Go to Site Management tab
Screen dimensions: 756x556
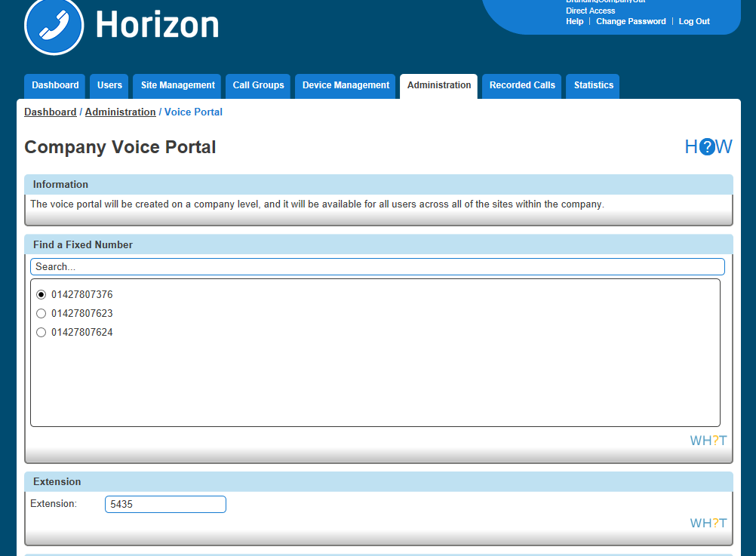(177, 86)
